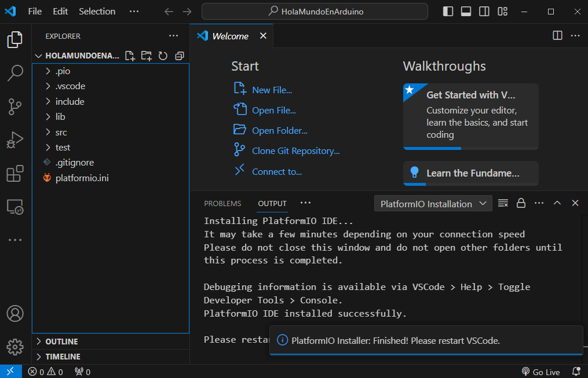
Task: Expand the .vscode folder
Action: pos(111,86)
